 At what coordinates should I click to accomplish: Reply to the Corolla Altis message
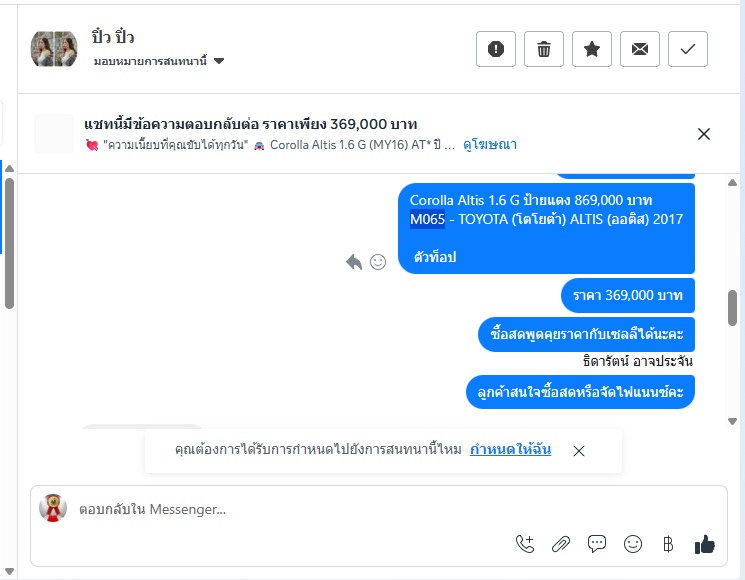click(354, 262)
